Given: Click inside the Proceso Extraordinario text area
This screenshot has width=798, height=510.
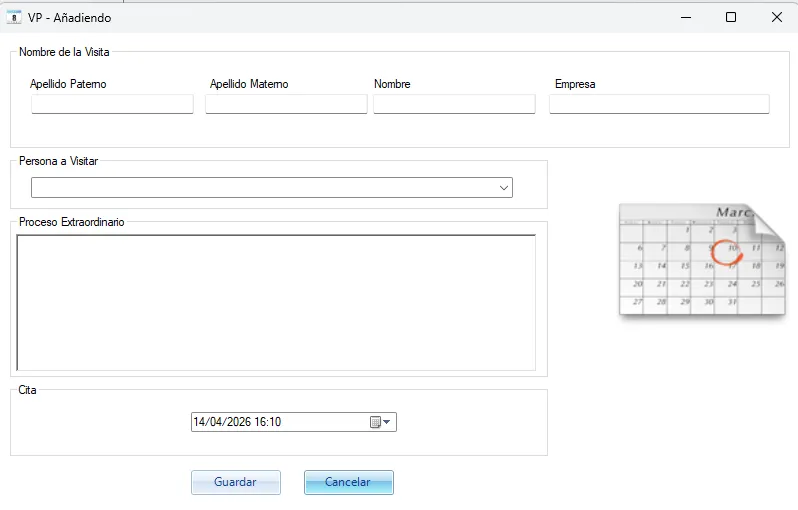Looking at the screenshot, I should [276, 302].
